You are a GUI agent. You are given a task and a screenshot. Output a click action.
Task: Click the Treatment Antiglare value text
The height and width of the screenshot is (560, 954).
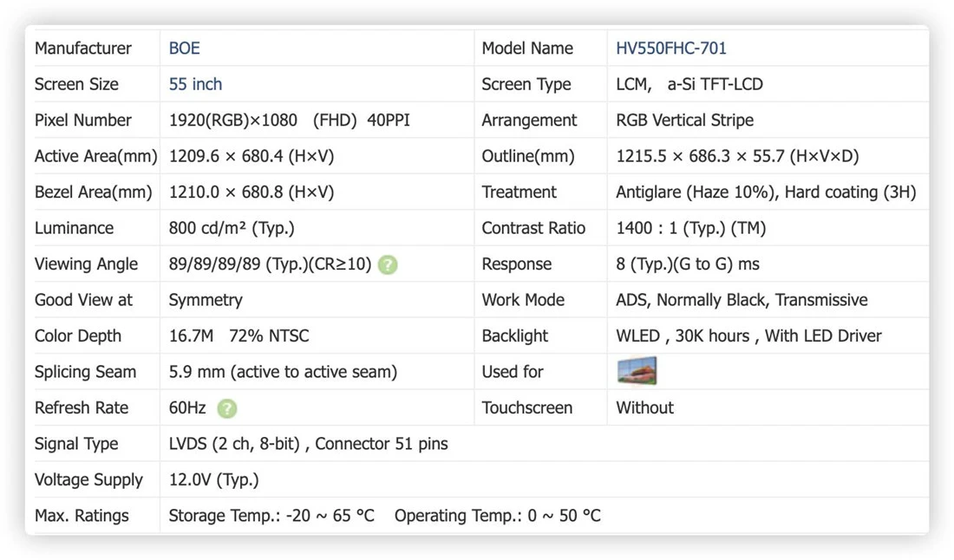click(x=766, y=192)
